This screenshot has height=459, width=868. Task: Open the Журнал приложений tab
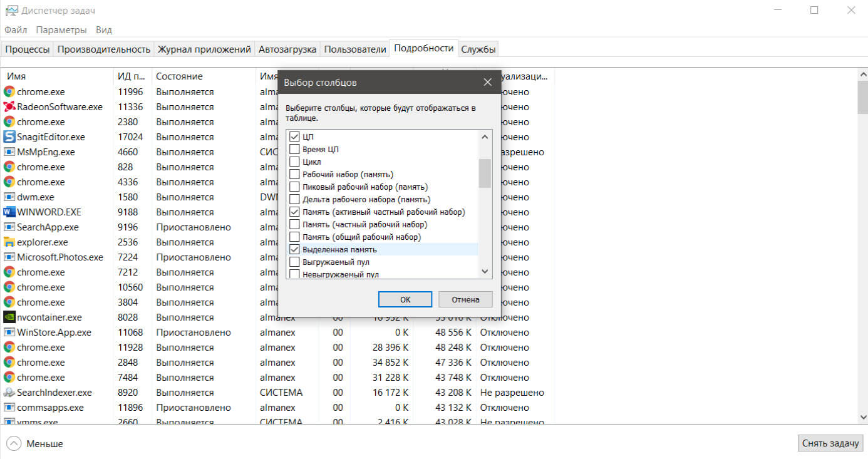204,49
